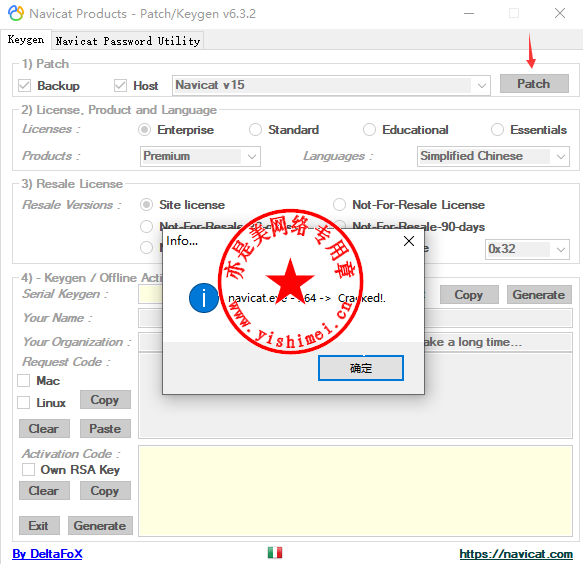Copy the activation code

coord(105,491)
